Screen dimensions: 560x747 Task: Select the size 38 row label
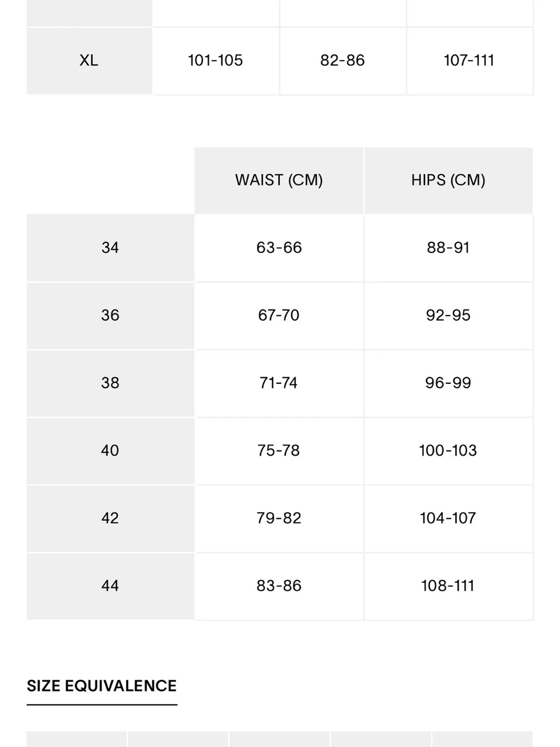pyautogui.click(x=110, y=383)
